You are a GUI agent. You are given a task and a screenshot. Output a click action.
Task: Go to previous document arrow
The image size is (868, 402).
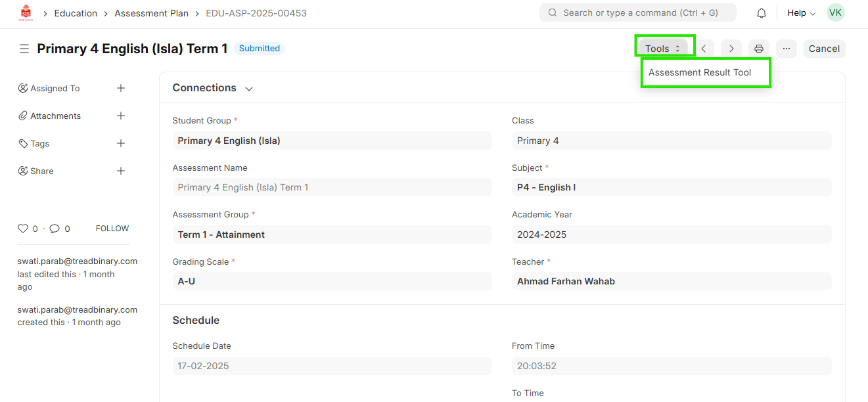click(704, 49)
